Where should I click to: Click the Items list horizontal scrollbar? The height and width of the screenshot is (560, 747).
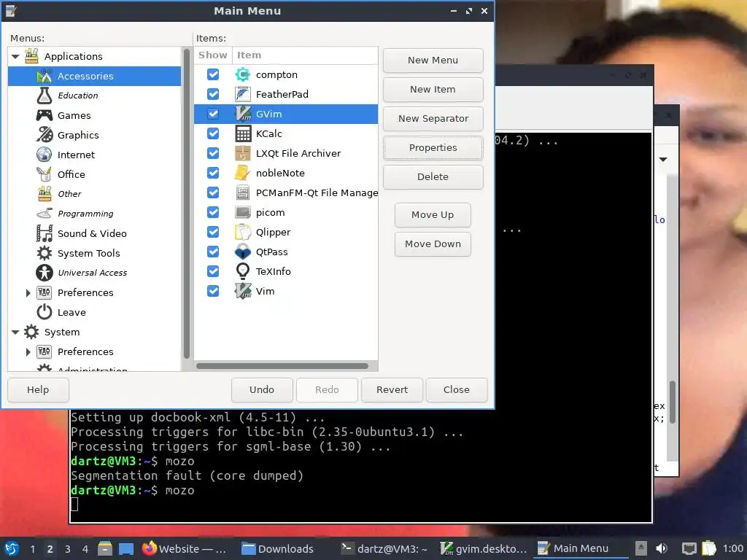pyautogui.click(x=282, y=366)
